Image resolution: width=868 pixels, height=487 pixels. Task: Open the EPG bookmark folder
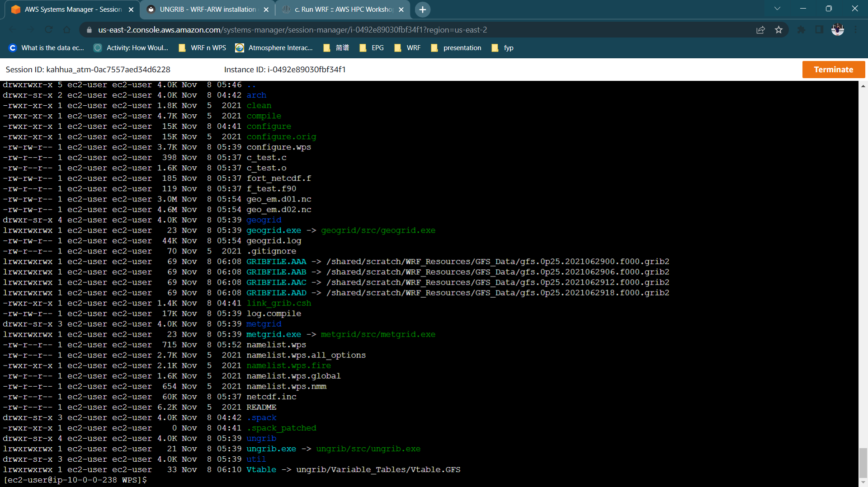pos(372,48)
